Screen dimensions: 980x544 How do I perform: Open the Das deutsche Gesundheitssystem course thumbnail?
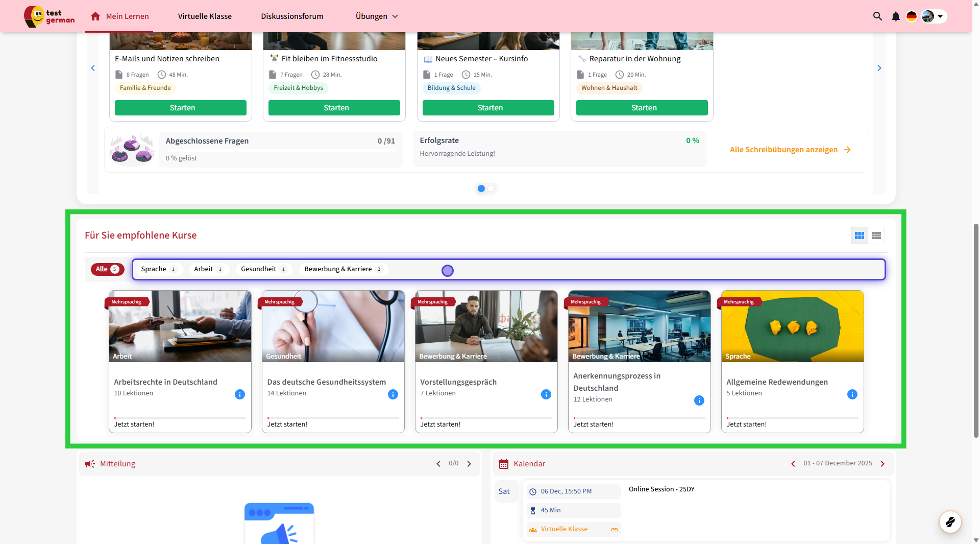333,326
